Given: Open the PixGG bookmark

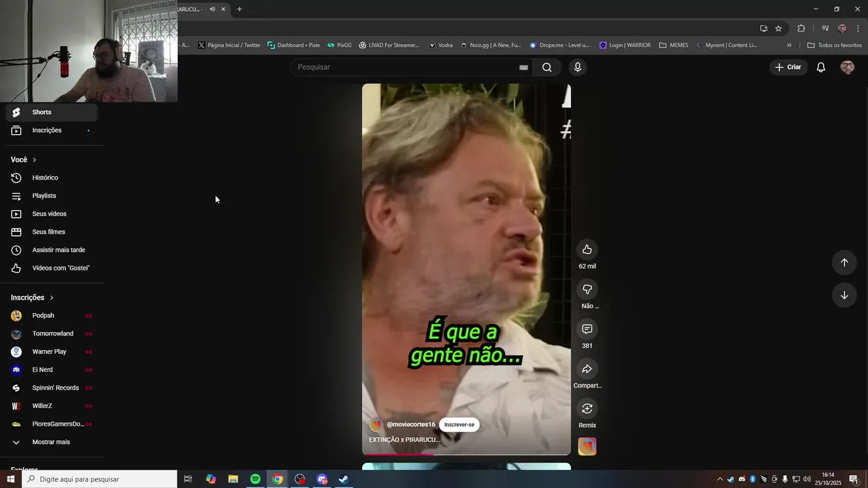Looking at the screenshot, I should point(339,45).
